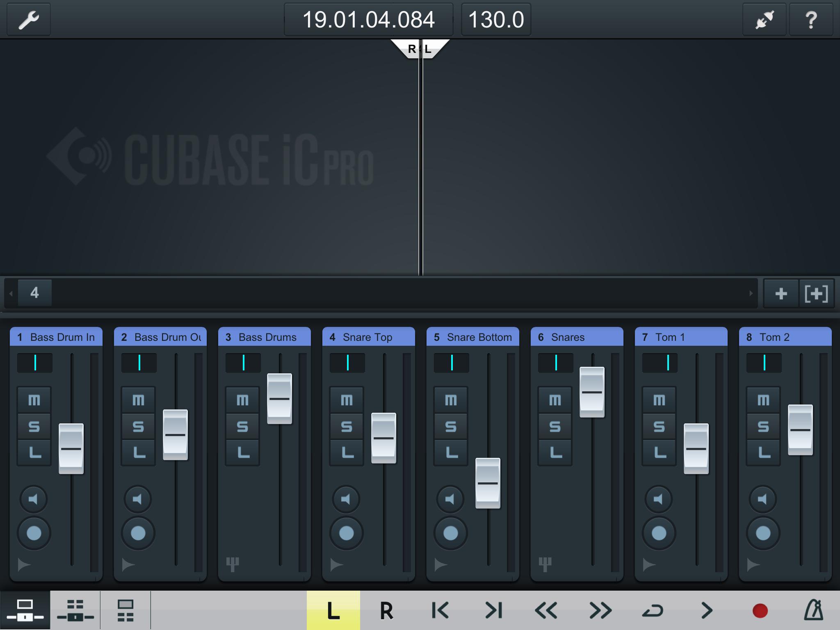Toggle Listen on Bass Drum In
Image resolution: width=840 pixels, height=630 pixels.
coord(34,453)
